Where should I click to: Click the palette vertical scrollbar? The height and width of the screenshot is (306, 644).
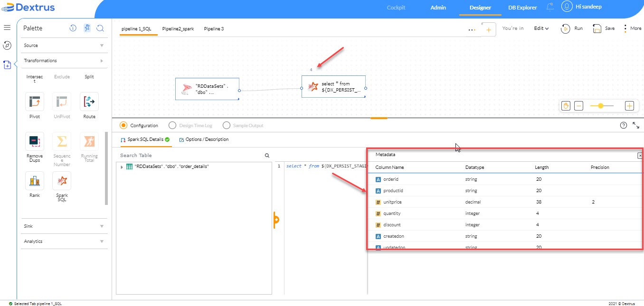[x=106, y=168]
